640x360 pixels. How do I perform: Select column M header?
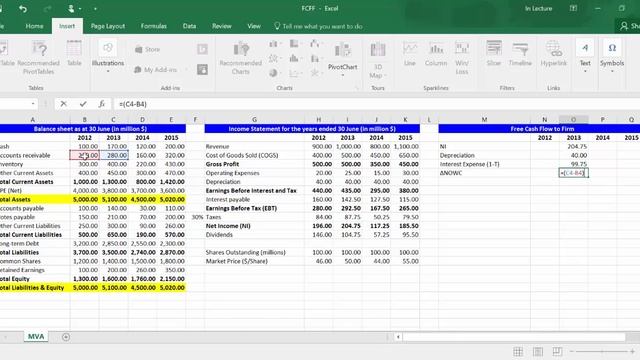(x=484, y=120)
